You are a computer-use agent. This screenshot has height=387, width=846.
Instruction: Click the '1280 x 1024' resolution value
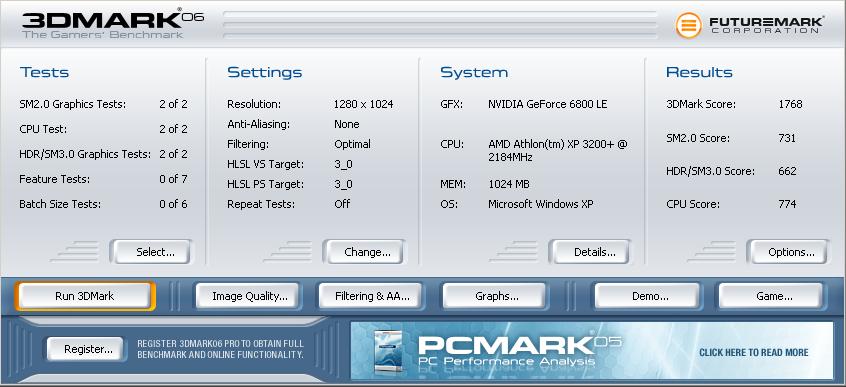(x=364, y=104)
